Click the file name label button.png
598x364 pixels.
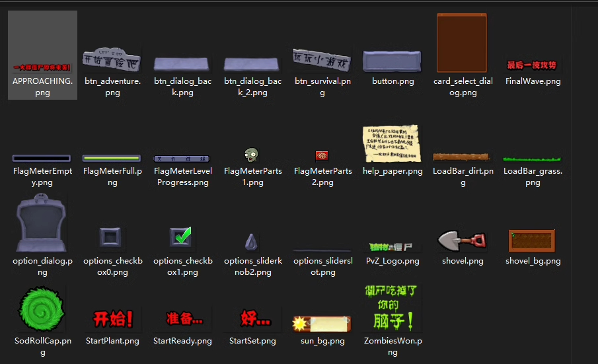pyautogui.click(x=392, y=81)
